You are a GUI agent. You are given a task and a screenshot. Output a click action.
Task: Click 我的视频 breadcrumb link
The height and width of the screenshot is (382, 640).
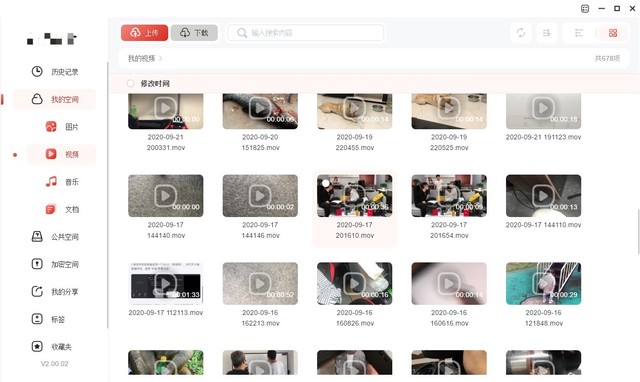[x=141, y=58]
